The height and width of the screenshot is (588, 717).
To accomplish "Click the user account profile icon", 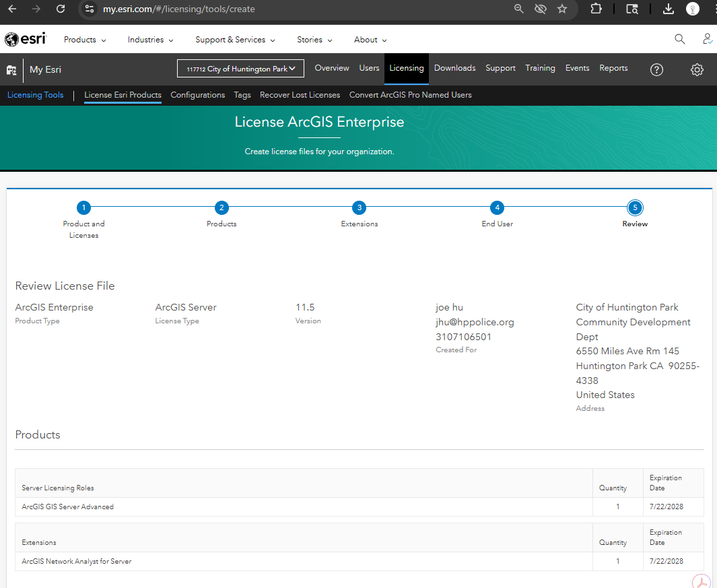I will [707, 39].
